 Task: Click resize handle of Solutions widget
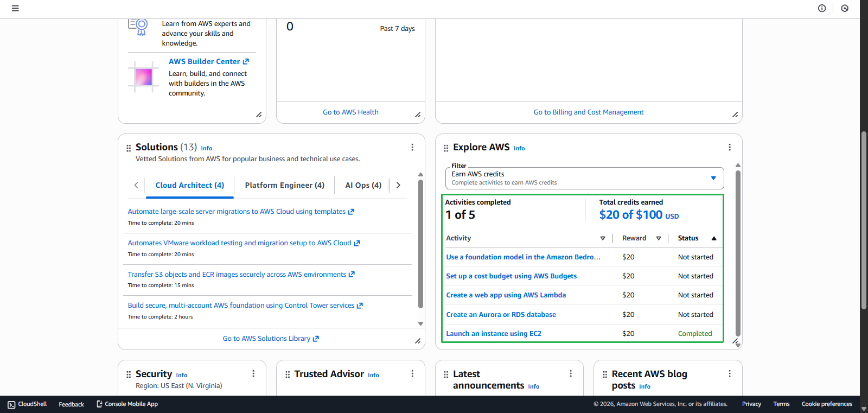418,341
